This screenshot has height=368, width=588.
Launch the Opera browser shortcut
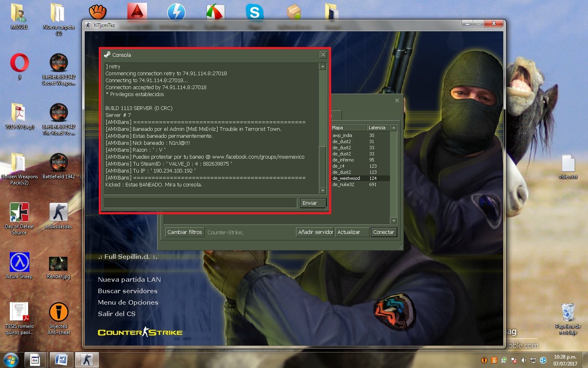[x=19, y=66]
